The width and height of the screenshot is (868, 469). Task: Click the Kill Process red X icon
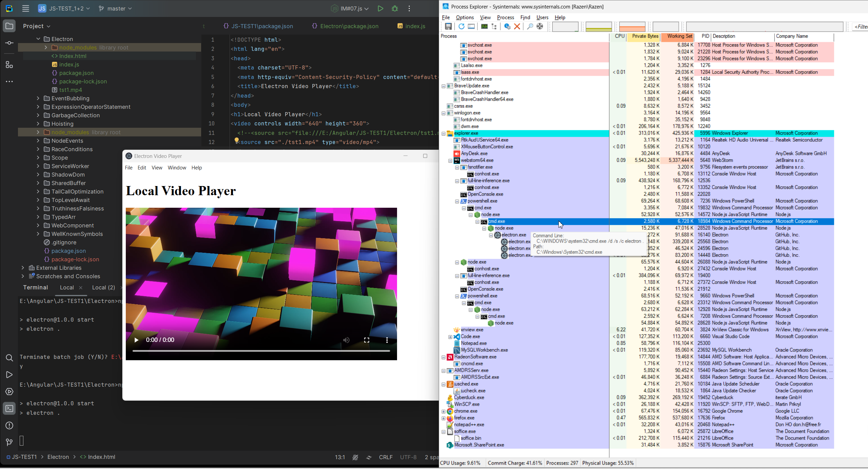[517, 26]
